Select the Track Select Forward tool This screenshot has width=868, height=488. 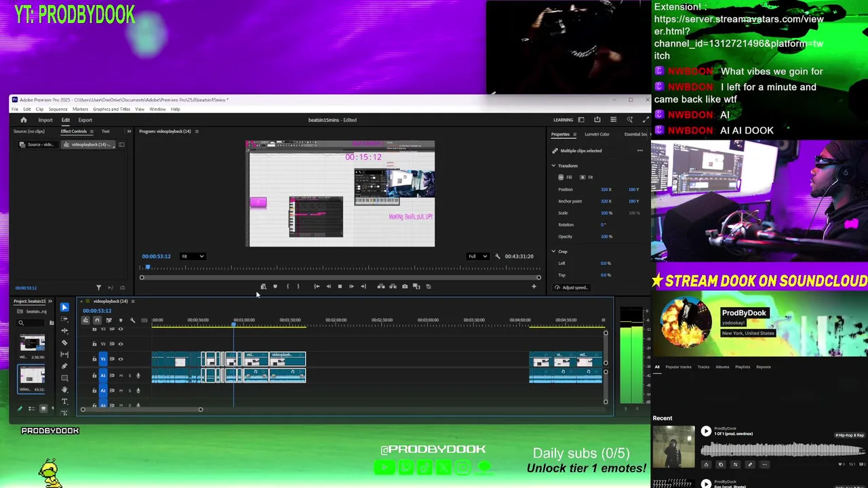[x=64, y=319]
